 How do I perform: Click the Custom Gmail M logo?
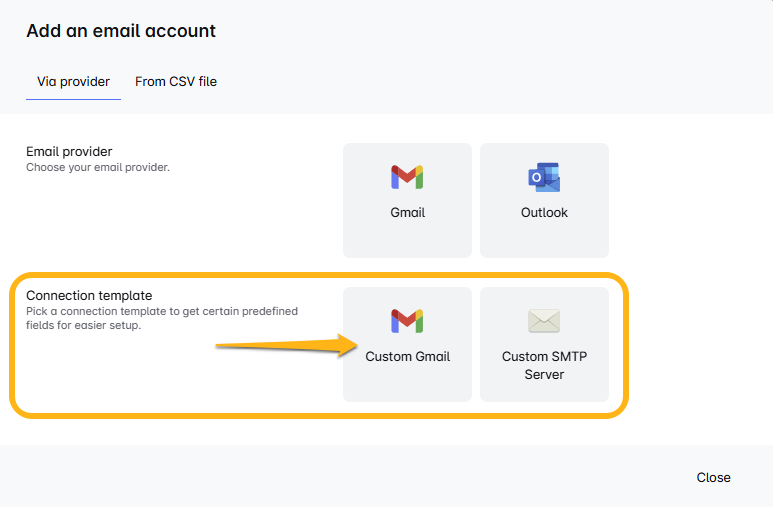[407, 321]
